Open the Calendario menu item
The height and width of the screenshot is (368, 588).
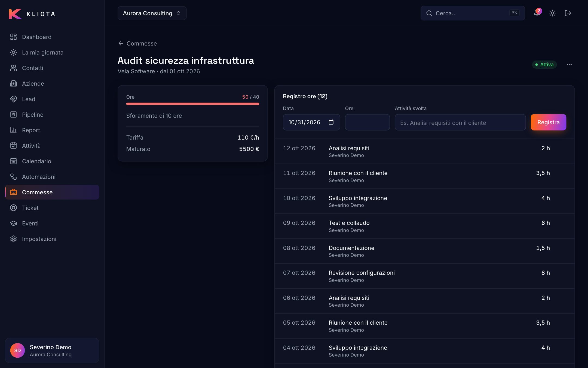pyautogui.click(x=52, y=161)
